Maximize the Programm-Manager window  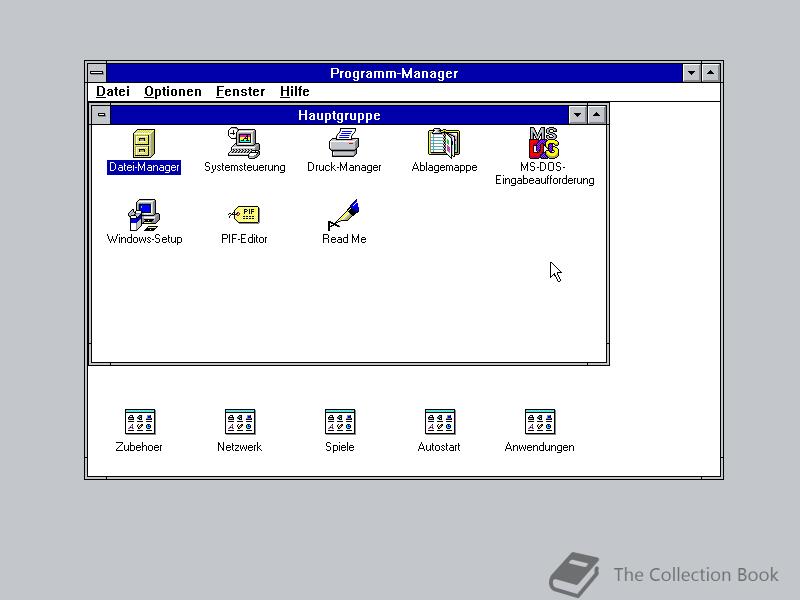711,73
